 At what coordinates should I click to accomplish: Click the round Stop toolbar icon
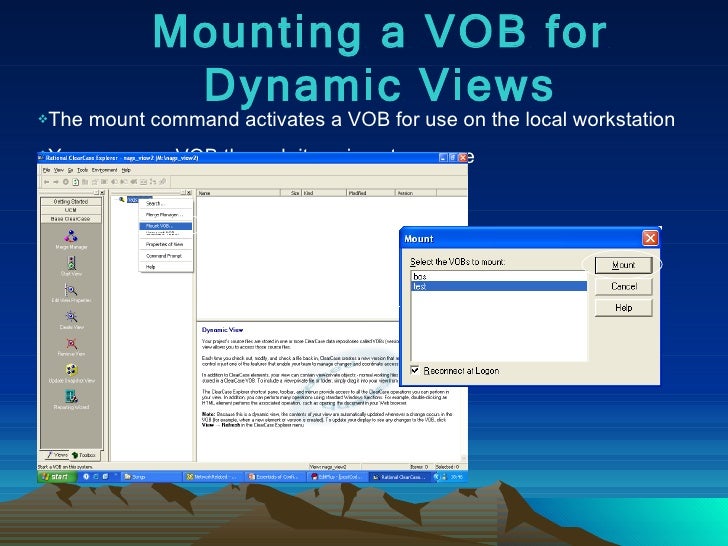point(66,182)
